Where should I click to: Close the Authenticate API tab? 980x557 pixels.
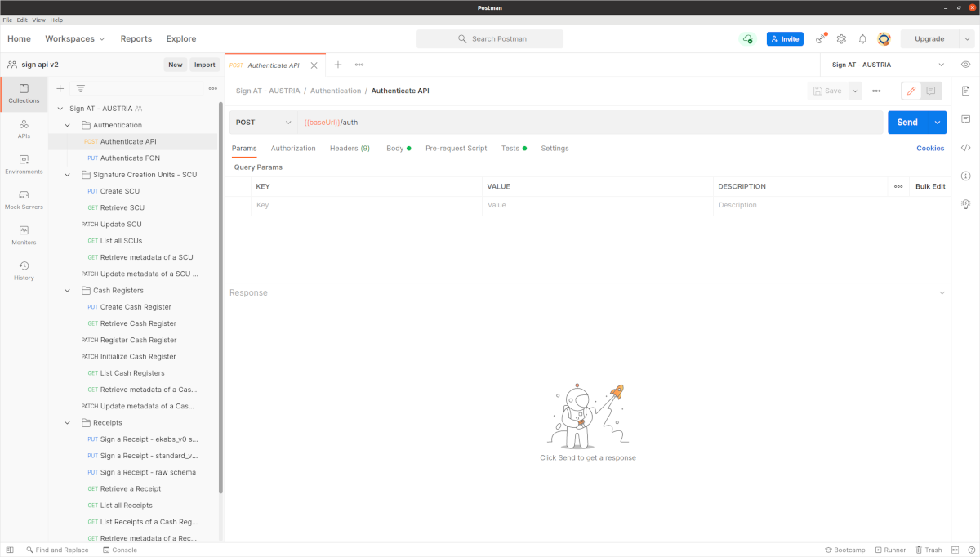314,65
